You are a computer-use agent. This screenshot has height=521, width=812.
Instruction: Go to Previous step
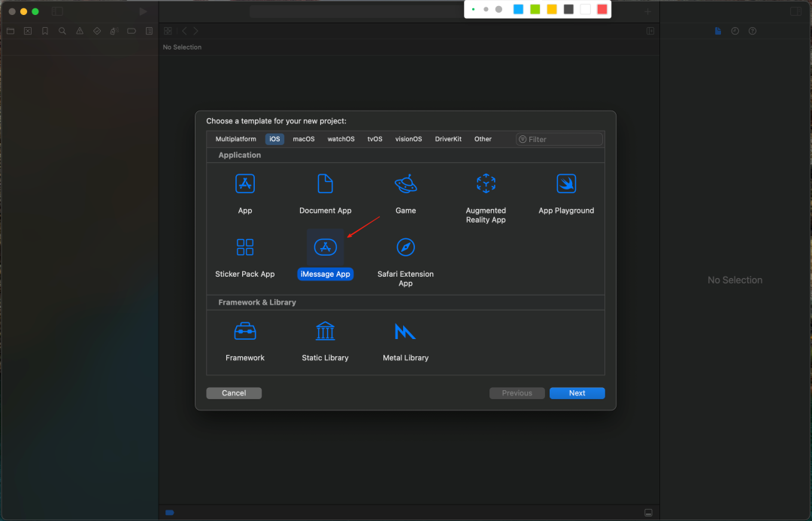[517, 393]
